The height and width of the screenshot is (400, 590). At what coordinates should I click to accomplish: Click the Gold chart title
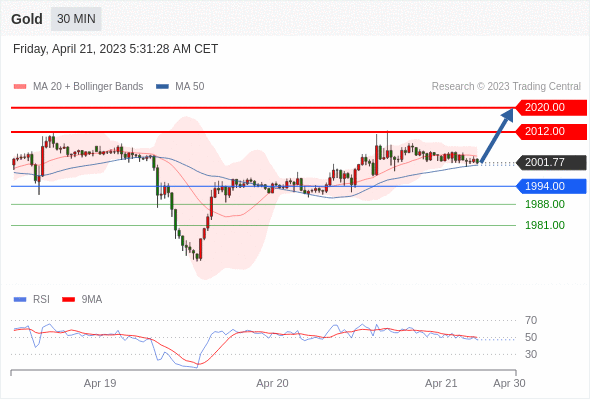click(x=27, y=19)
